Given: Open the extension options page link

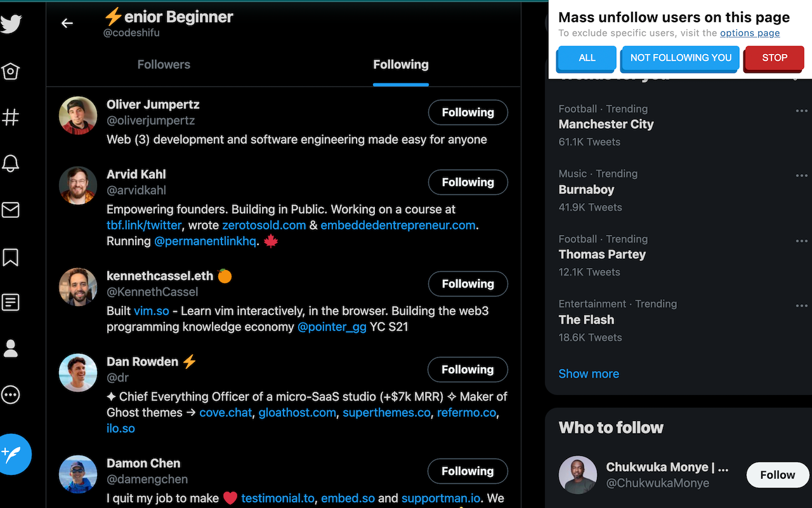Looking at the screenshot, I should (749, 33).
